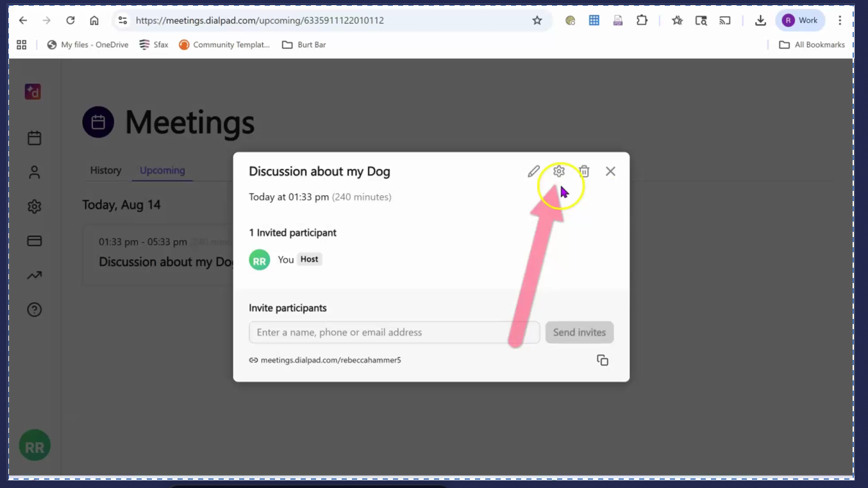Go back with the browser back arrow
Screen dimensions: 868x488
(23, 20)
